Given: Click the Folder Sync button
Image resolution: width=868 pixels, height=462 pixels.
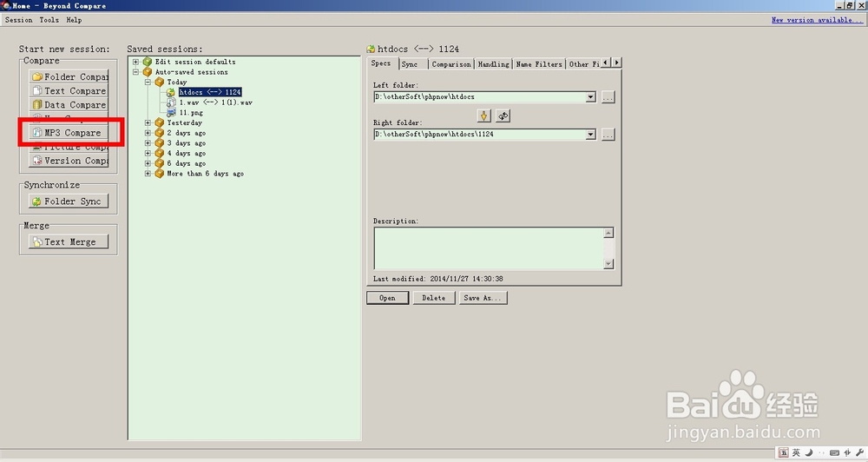Looking at the screenshot, I should click(69, 201).
